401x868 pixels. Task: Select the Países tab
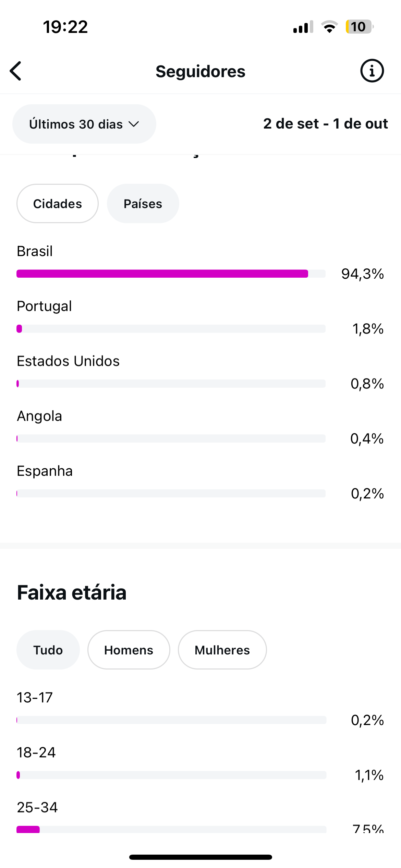(x=143, y=204)
